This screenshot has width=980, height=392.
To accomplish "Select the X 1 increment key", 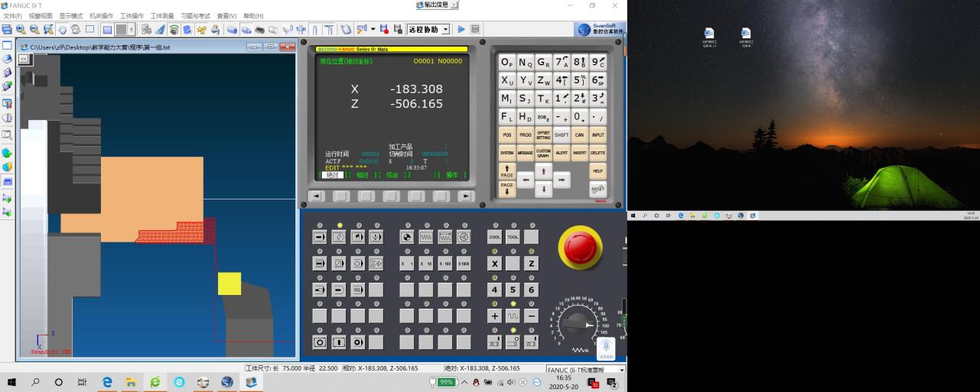I will (x=407, y=263).
